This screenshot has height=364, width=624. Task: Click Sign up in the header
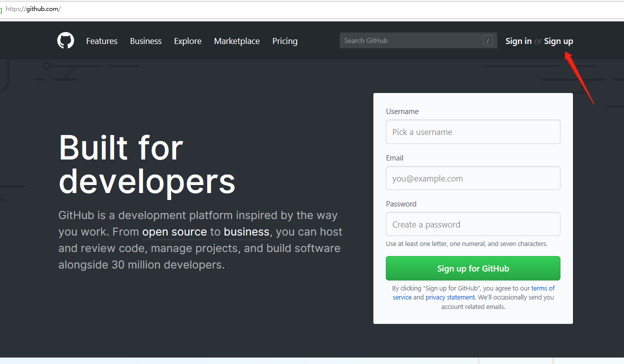click(x=558, y=41)
